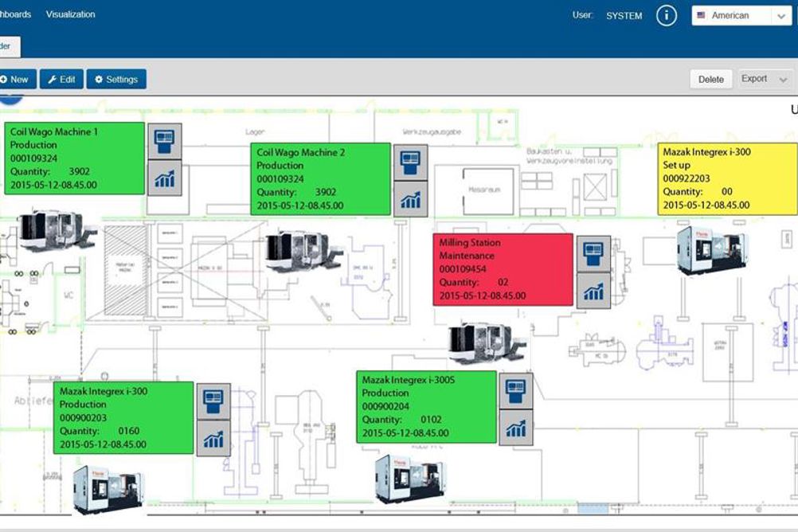Open the Visualization menu
798x532 pixels.
(70, 14)
